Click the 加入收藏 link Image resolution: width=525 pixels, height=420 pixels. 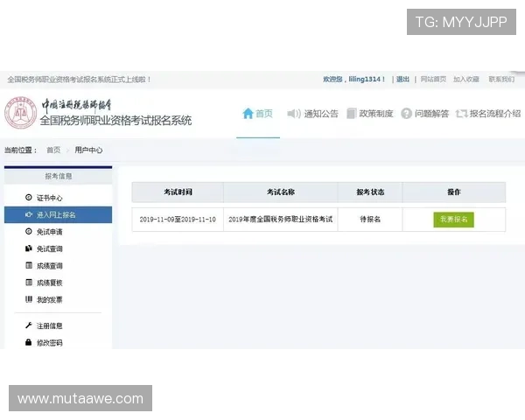click(x=466, y=80)
